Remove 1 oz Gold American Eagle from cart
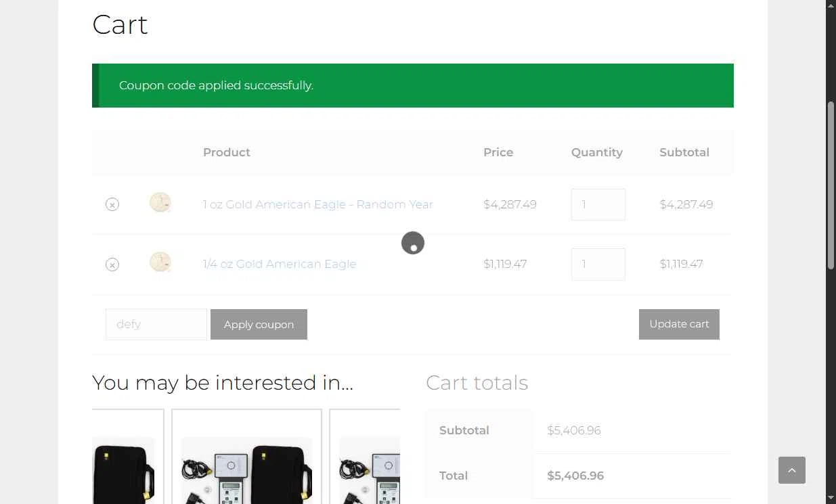 (112, 204)
